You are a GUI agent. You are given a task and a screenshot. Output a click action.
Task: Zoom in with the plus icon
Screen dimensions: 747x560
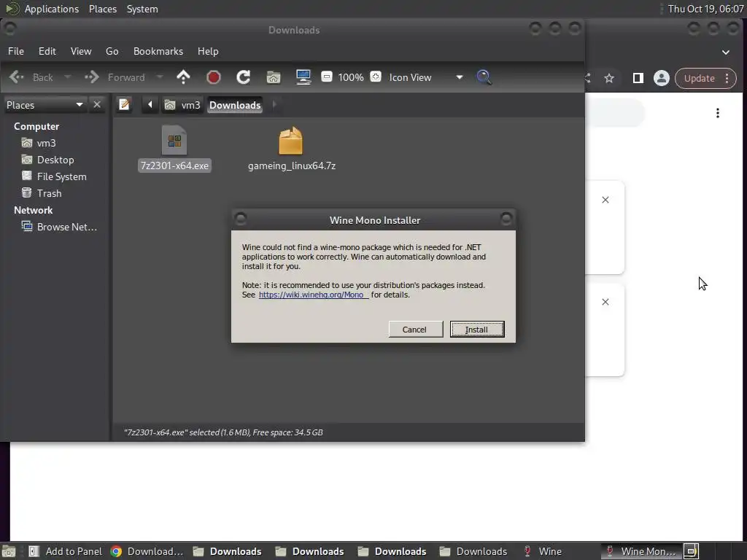376,77
